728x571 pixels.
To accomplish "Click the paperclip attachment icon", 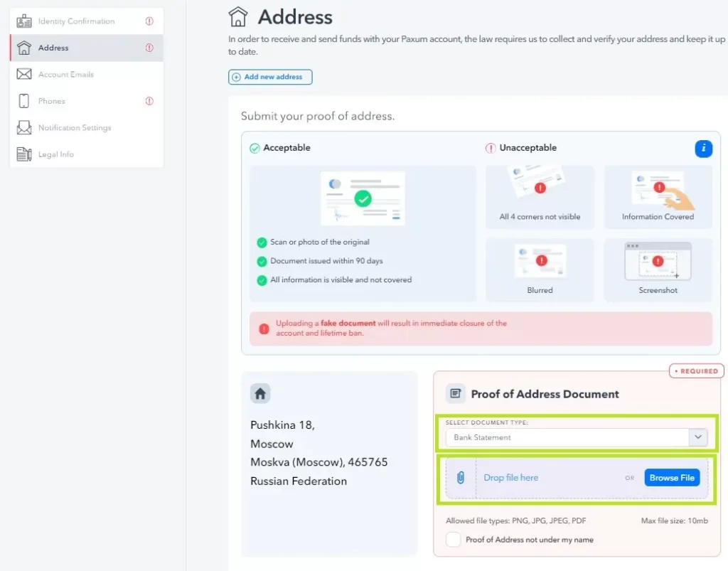I will [461, 478].
